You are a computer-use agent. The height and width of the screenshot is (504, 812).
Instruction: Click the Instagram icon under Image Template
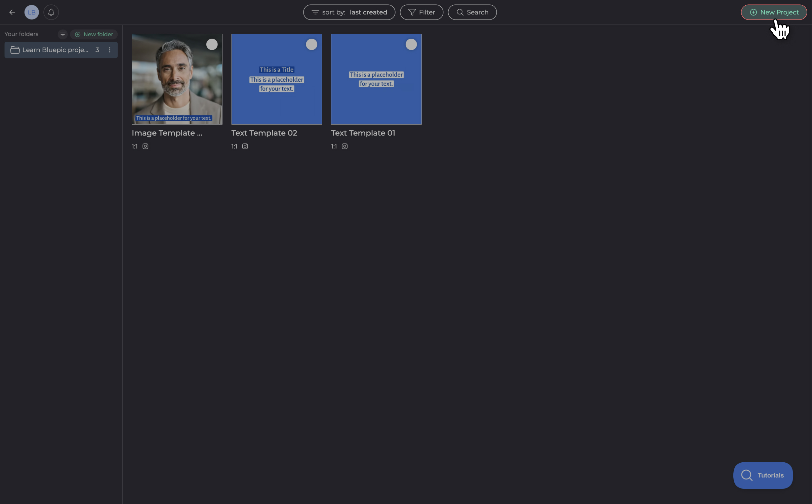(146, 146)
